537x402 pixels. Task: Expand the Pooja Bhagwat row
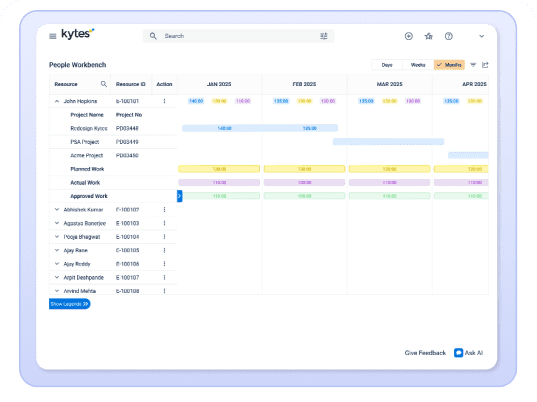(57, 237)
